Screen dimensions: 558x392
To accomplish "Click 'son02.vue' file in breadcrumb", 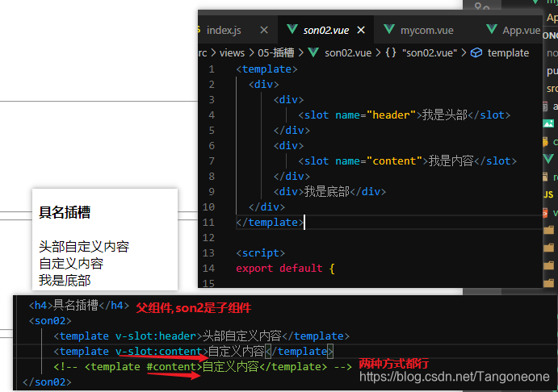I will coord(348,53).
